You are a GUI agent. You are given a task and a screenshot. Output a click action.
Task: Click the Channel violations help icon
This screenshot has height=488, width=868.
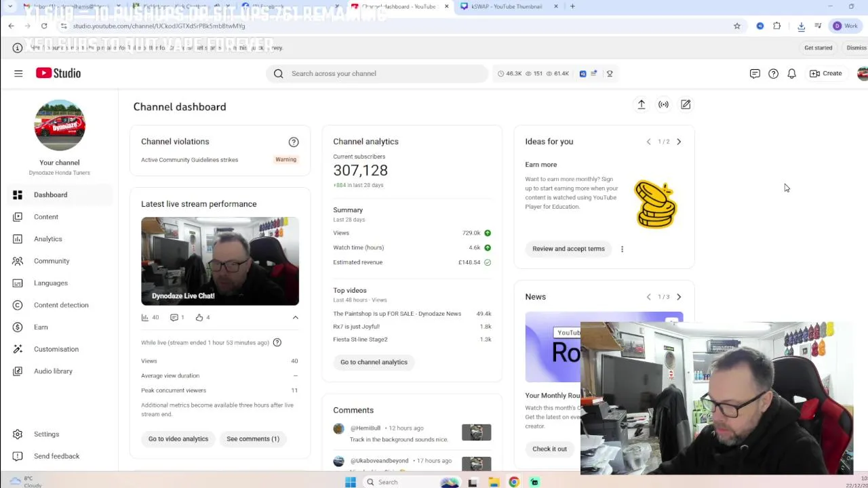pyautogui.click(x=294, y=142)
